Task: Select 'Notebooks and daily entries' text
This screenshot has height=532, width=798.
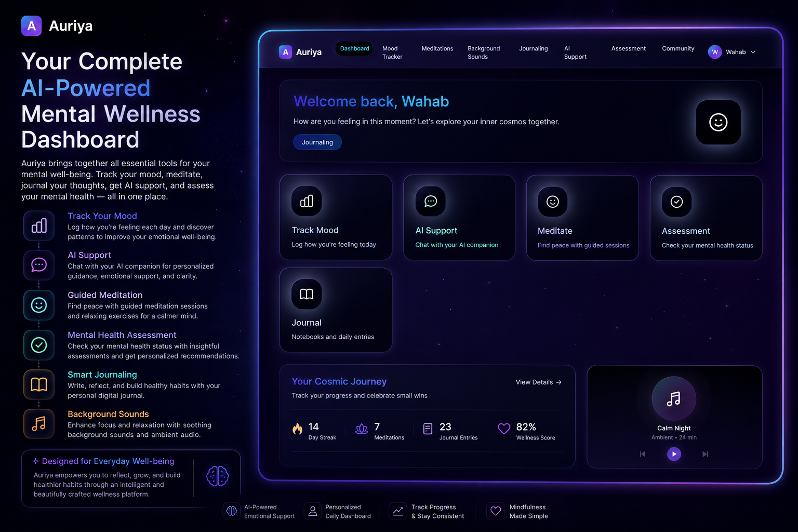Action: click(332, 337)
